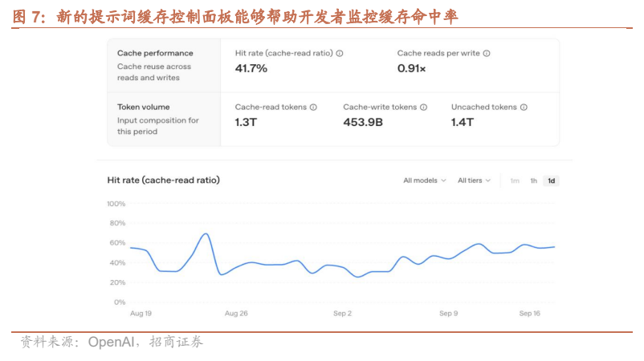The image size is (644, 361).
Task: Click info icon beside Cache reads per write
Action: coord(487,53)
